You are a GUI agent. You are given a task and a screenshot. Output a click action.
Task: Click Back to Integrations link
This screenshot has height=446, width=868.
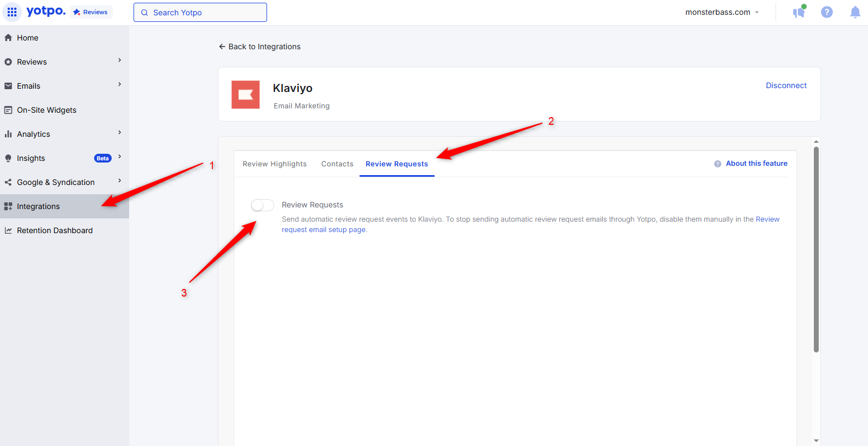coord(259,47)
